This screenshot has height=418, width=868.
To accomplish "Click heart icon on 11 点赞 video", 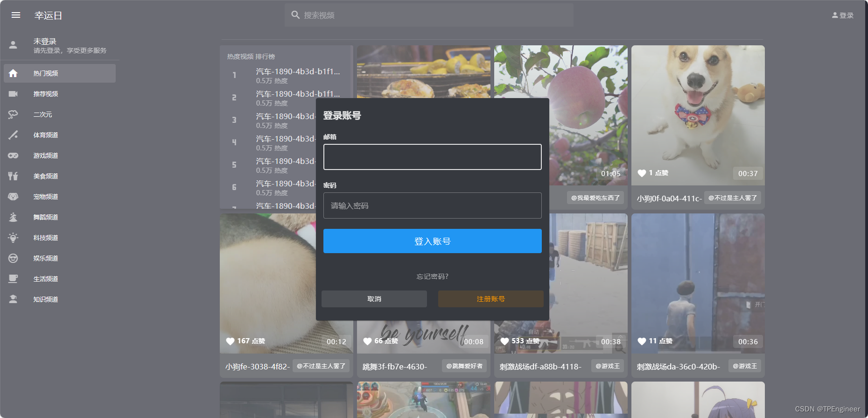I will pyautogui.click(x=642, y=341).
